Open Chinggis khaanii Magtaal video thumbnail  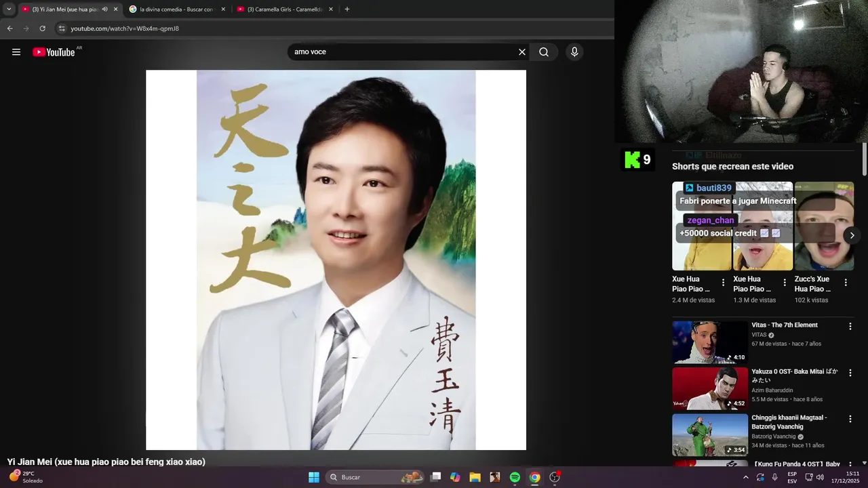(710, 435)
